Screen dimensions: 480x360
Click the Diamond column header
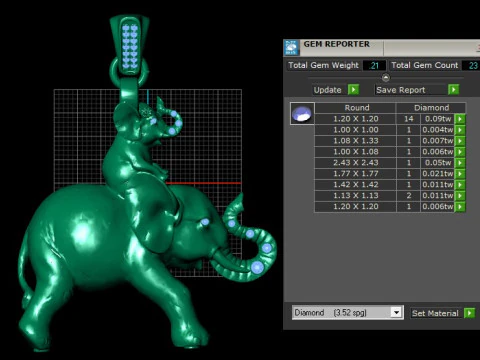pos(431,108)
